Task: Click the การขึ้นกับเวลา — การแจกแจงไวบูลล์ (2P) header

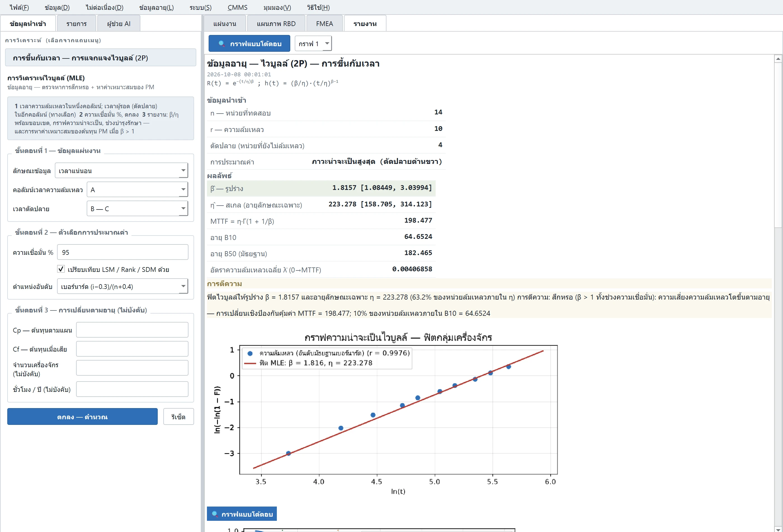Action: pos(100,58)
